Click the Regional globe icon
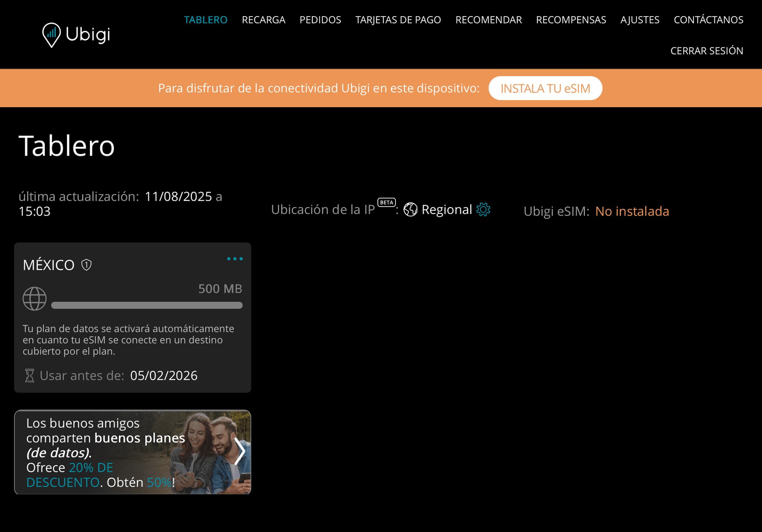 coord(411,210)
